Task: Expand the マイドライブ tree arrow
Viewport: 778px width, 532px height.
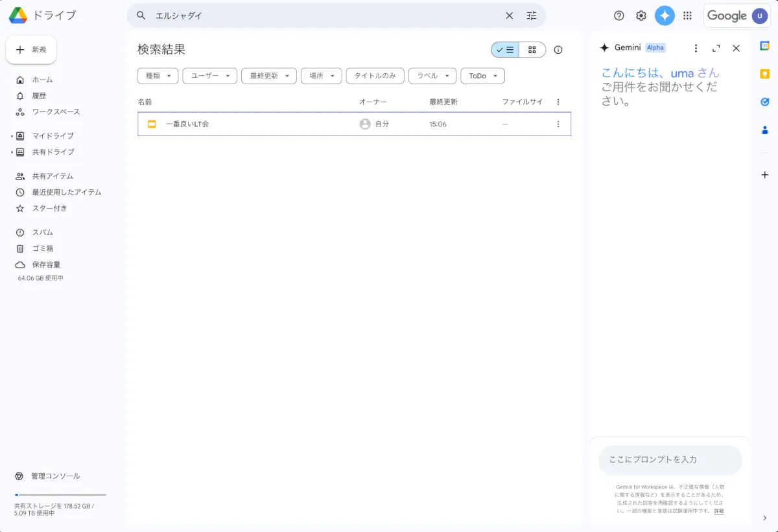Action: click(x=12, y=136)
